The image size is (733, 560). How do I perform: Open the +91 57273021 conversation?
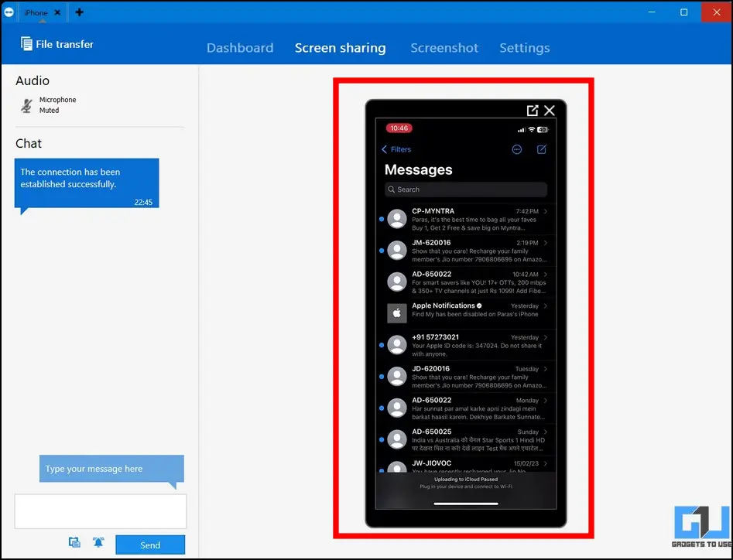(466, 345)
